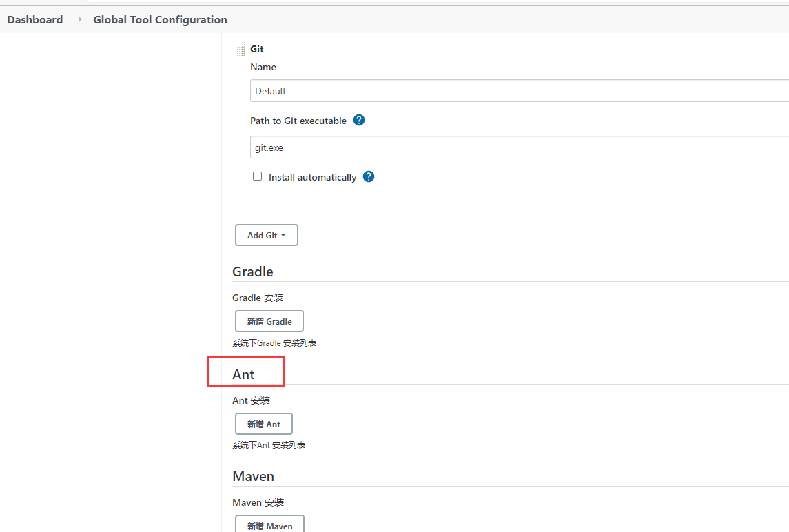Open help for Path to Git executable

pos(359,120)
